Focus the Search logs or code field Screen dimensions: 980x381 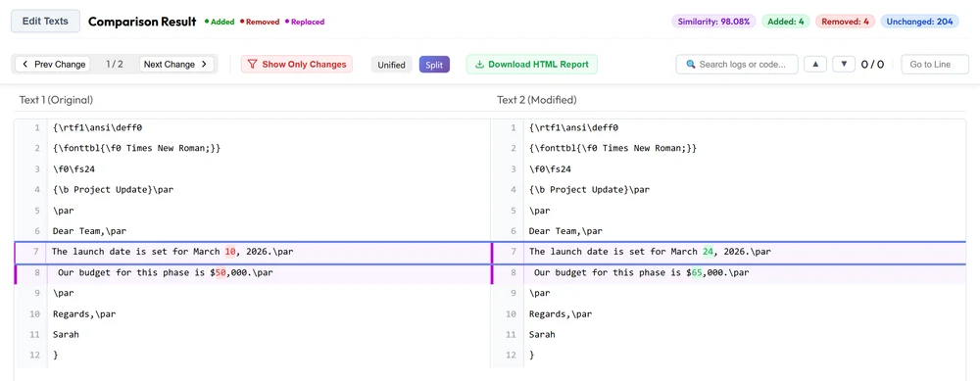point(737,65)
